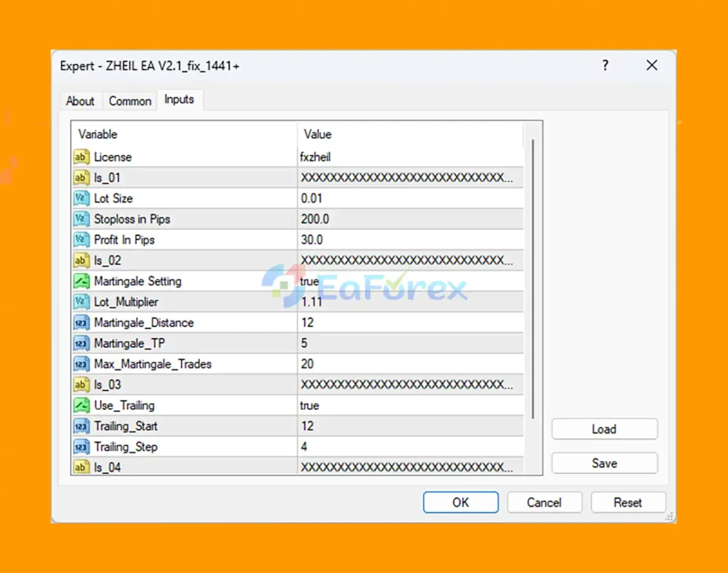Image resolution: width=728 pixels, height=573 pixels.
Task: Select the Martingale_TP label
Action: pyautogui.click(x=129, y=343)
